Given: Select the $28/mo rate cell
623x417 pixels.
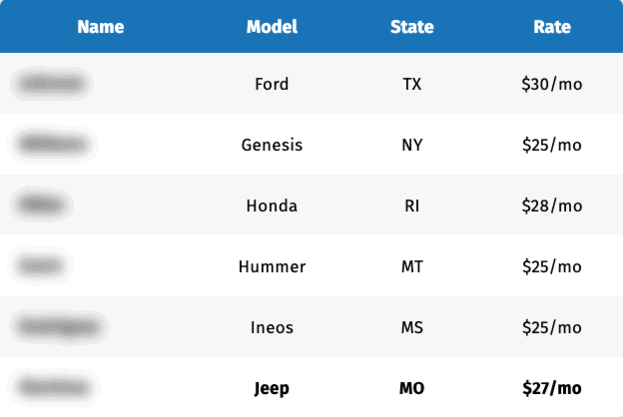Looking at the screenshot, I should [552, 206].
